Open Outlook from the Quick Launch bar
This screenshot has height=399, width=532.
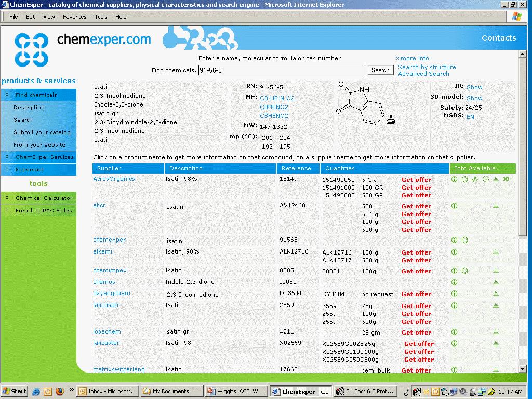48,392
